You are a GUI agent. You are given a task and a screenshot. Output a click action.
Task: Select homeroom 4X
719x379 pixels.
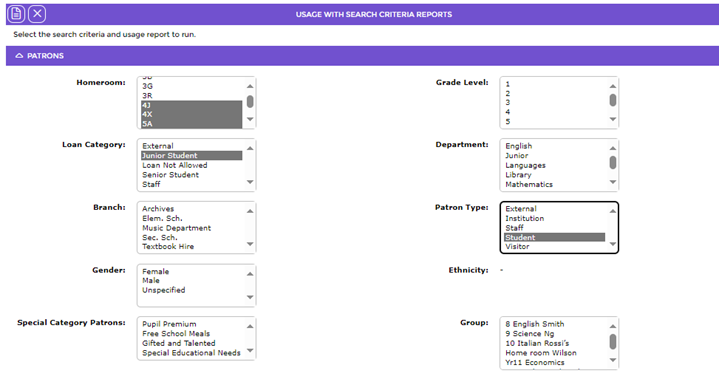tap(192, 115)
